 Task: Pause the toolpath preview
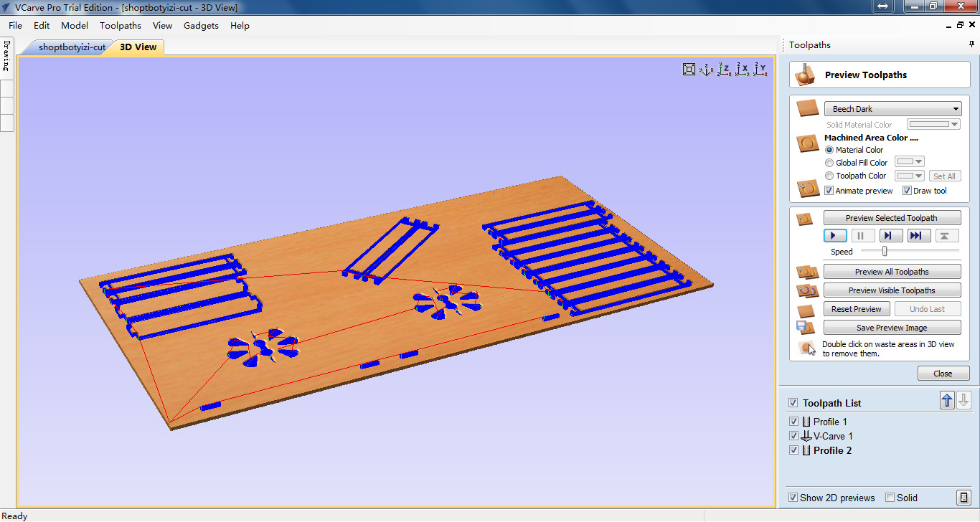coord(863,236)
